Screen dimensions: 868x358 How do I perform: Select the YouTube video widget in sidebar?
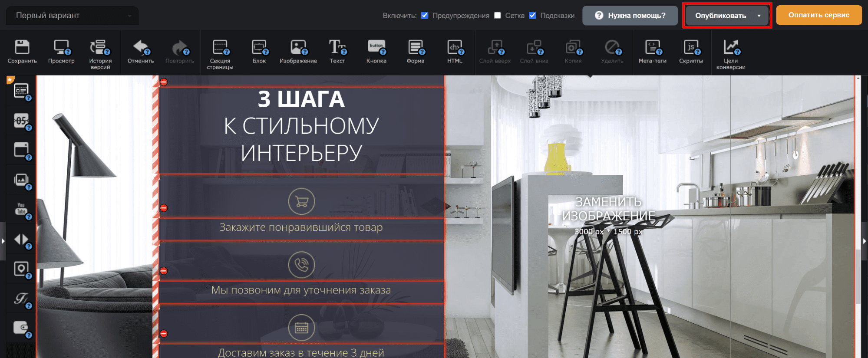click(x=21, y=209)
